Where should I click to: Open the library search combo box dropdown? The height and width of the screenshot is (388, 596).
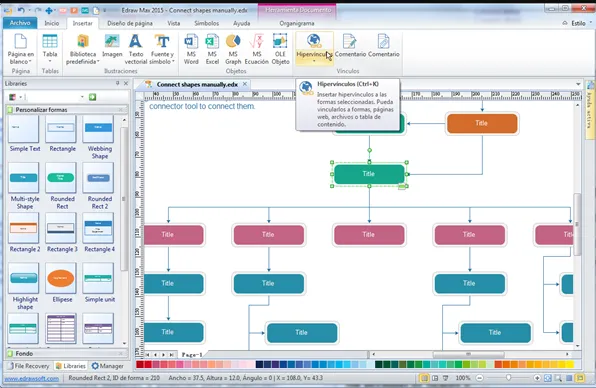(82, 97)
